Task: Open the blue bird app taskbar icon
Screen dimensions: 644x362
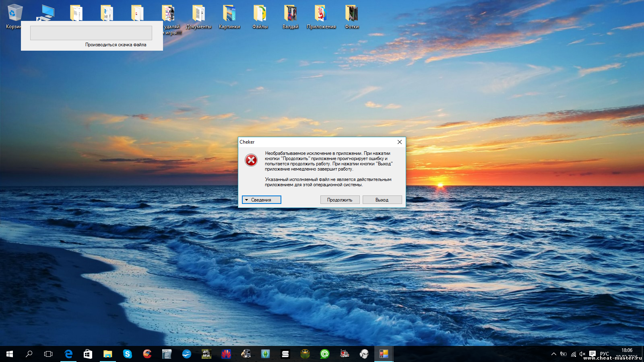Action: click(186, 354)
